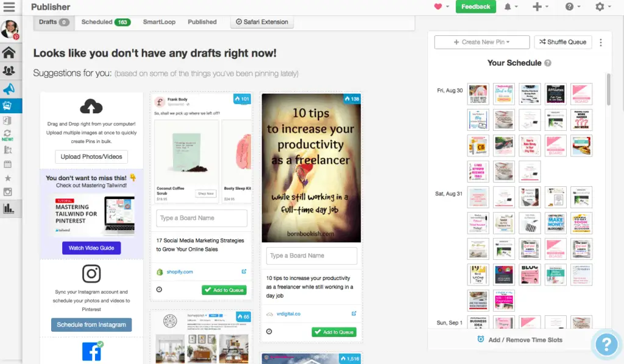The width and height of the screenshot is (624, 364).
Task: Open the Coconut Coffee Scrub pin image
Action: click(186, 153)
